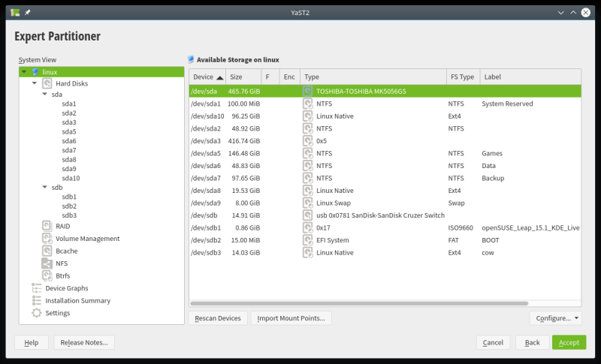Collapse the Hard Disks tree node
The width and height of the screenshot is (601, 364).
(35, 83)
